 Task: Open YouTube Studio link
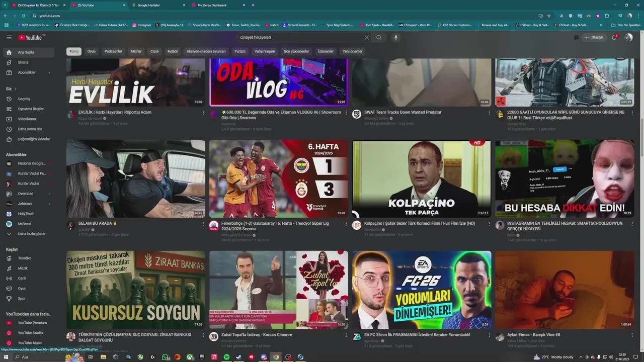pyautogui.click(x=29, y=333)
